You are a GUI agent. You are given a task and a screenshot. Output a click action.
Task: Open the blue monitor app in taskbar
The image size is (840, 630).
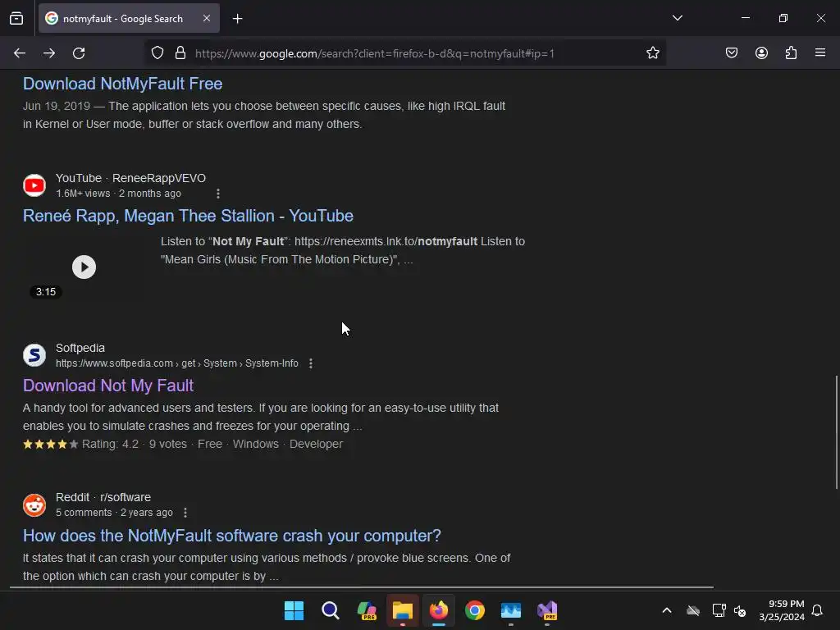click(511, 610)
